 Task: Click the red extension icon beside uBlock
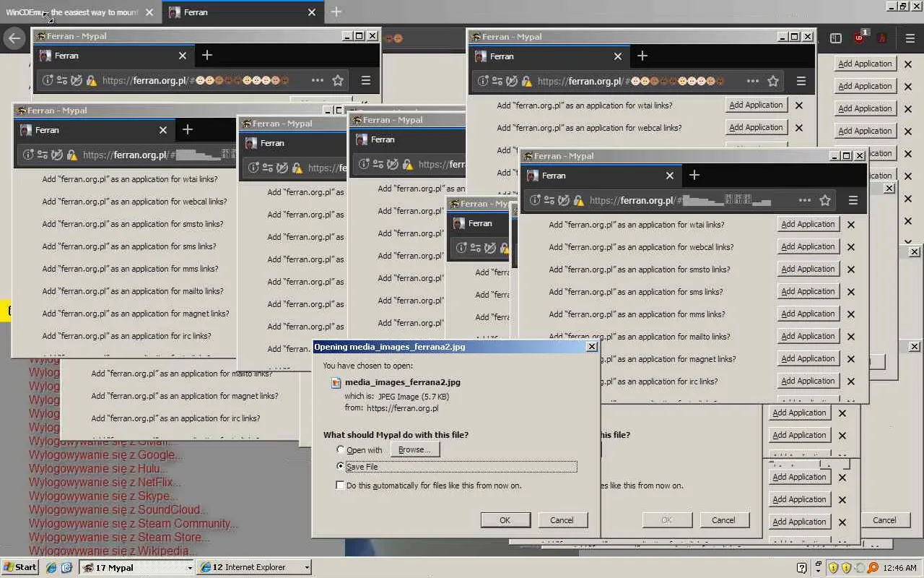point(881,38)
